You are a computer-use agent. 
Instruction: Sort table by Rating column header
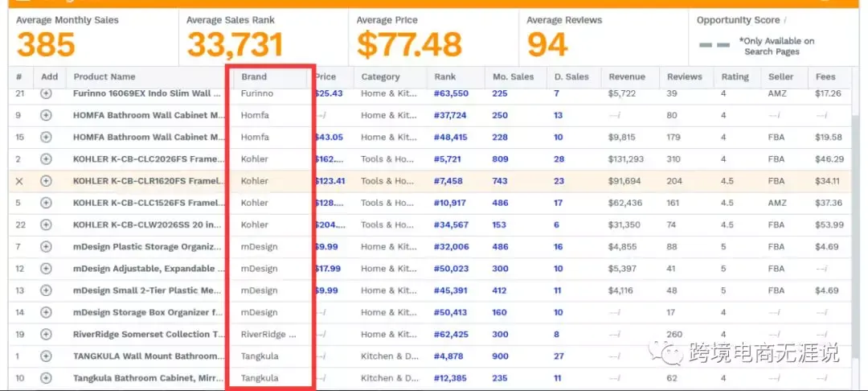[735, 77]
